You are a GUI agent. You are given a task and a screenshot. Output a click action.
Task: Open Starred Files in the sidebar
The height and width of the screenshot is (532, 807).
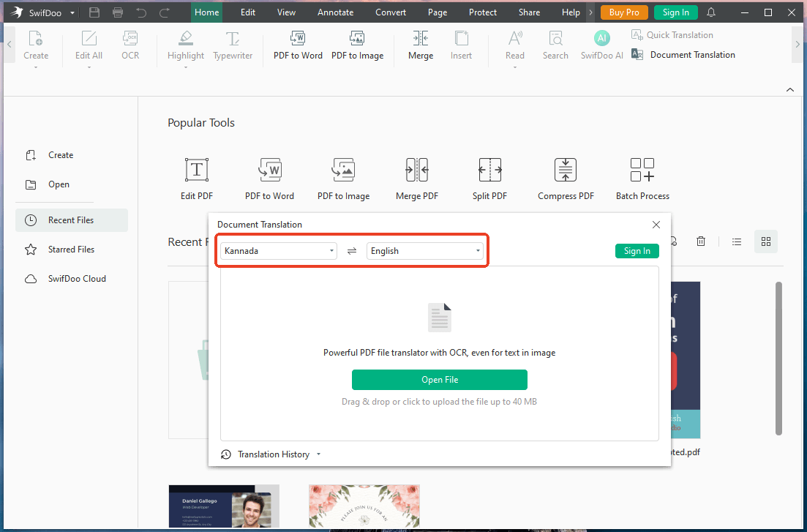pyautogui.click(x=71, y=250)
